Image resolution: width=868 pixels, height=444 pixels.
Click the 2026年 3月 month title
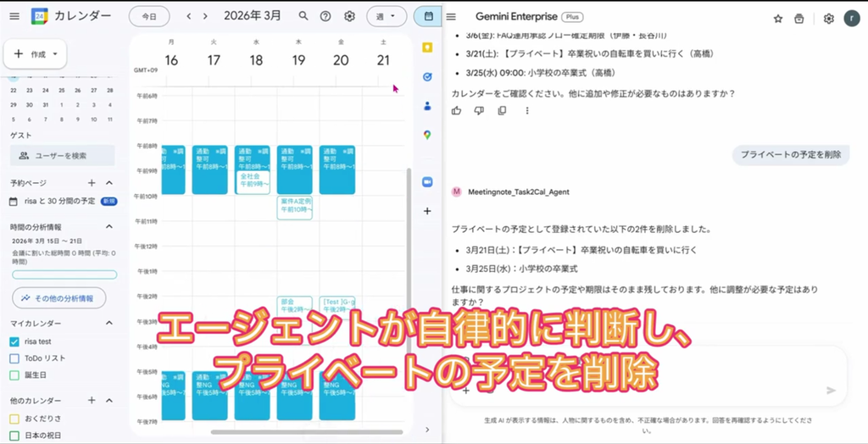tap(253, 16)
